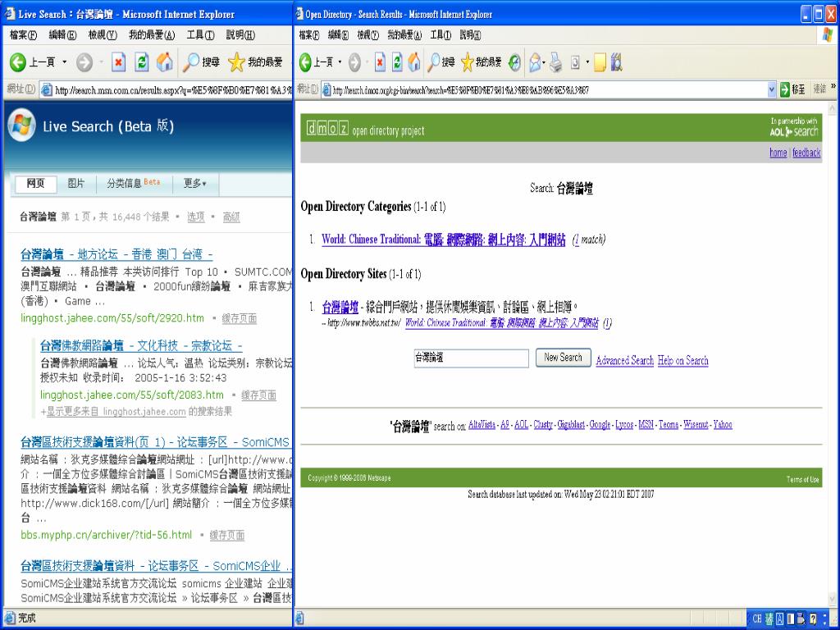Select the 网页 tab on Live Search
Image resolution: width=840 pixels, height=630 pixels.
click(35, 184)
